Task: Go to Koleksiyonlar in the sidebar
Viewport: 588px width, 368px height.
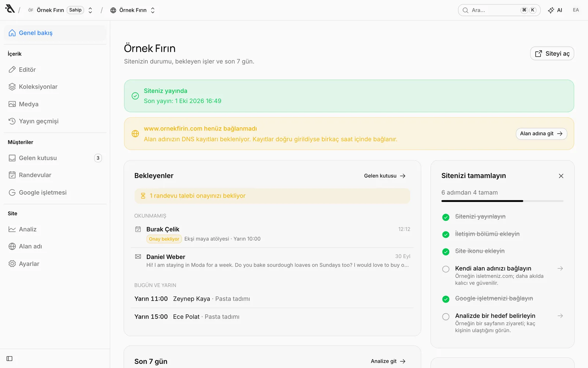Action: coord(55,87)
